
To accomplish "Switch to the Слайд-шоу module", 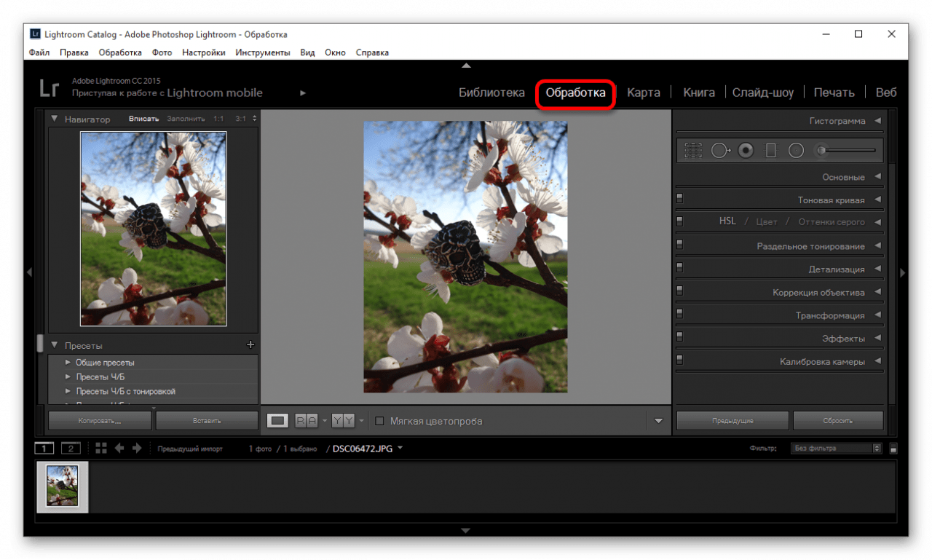I will point(763,92).
